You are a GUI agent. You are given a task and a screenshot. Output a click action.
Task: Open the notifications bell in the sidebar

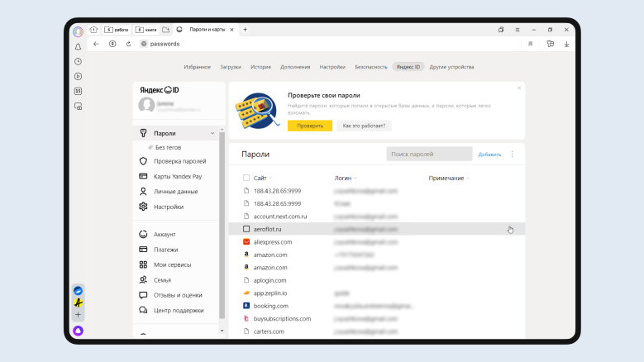pos(78,46)
